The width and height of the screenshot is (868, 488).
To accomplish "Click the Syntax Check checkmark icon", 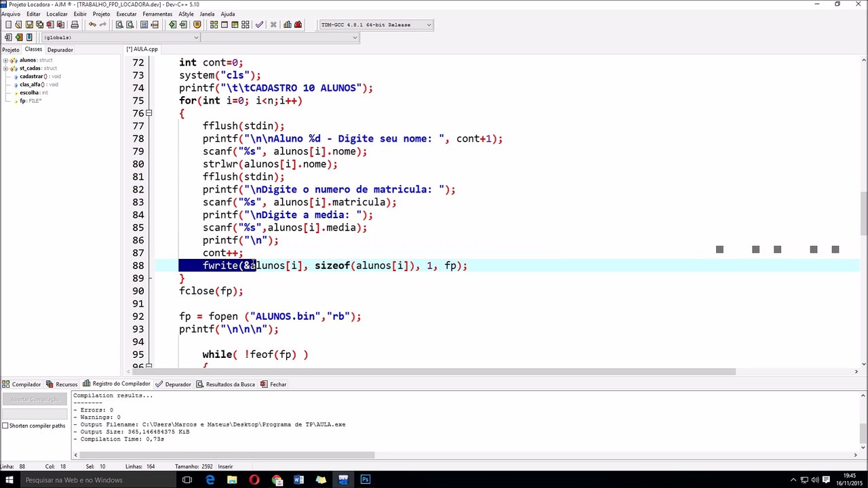I will [x=259, y=25].
